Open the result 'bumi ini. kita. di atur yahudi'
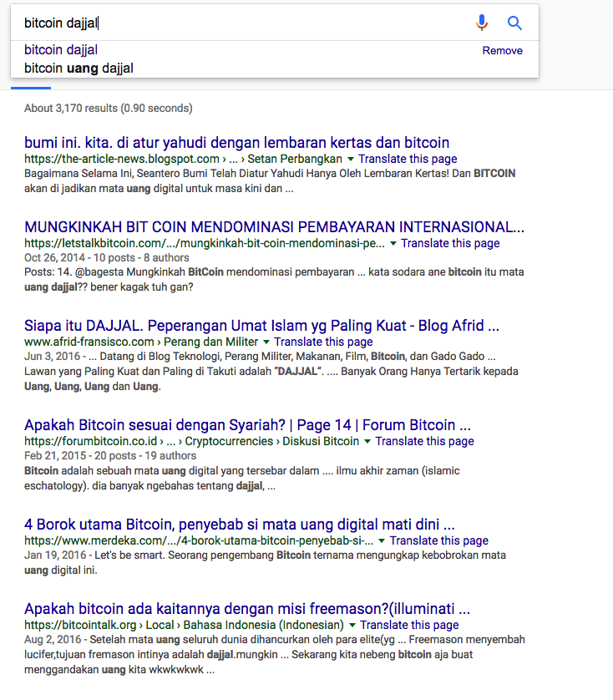 coord(236,142)
